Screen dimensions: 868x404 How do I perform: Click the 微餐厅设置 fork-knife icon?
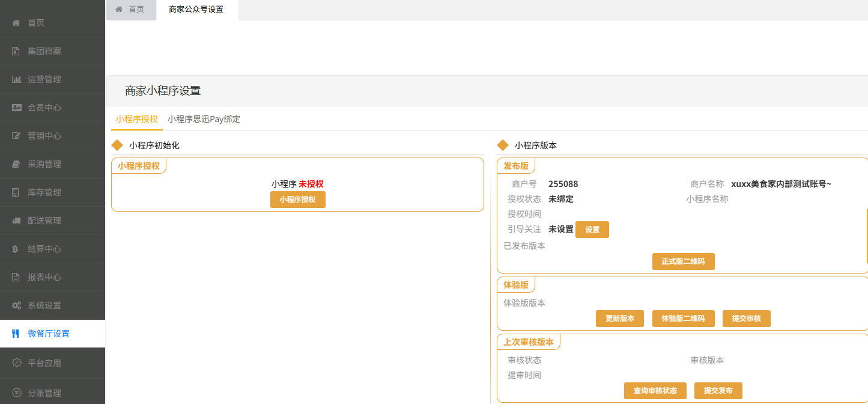coord(16,334)
